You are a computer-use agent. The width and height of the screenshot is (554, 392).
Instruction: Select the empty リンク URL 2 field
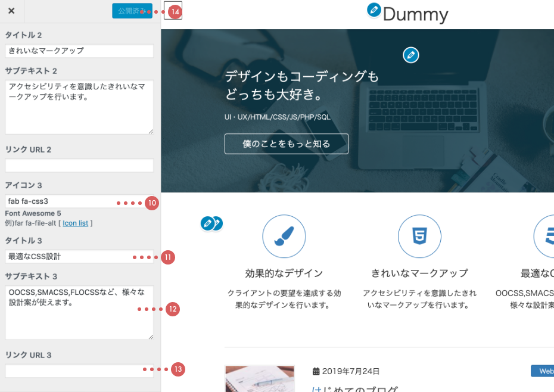[x=79, y=166]
